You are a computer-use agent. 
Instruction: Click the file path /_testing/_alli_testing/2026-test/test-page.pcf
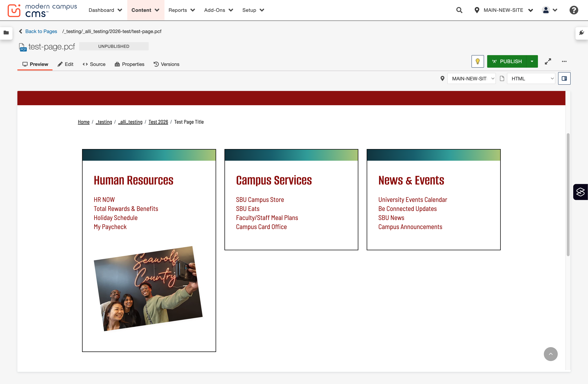[112, 31]
